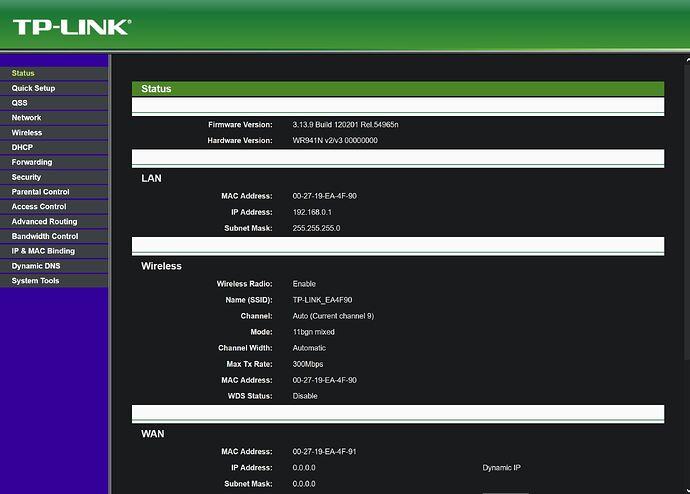Viewport: 690px width, 494px height.
Task: Open System Tools menu
Action: pyautogui.click(x=54, y=281)
